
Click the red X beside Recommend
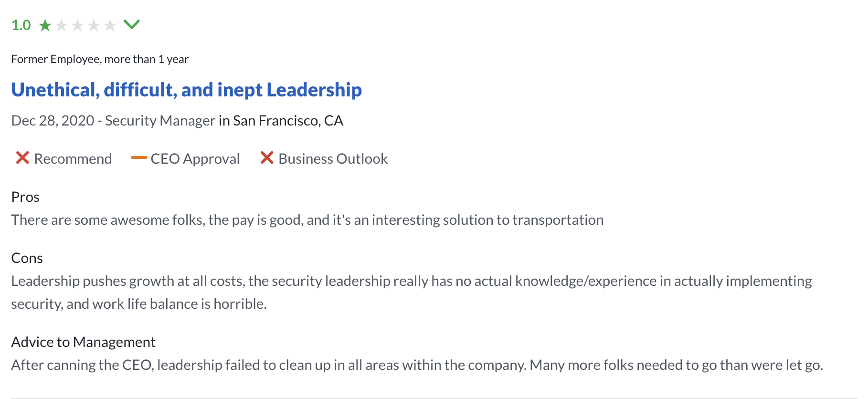[22, 158]
